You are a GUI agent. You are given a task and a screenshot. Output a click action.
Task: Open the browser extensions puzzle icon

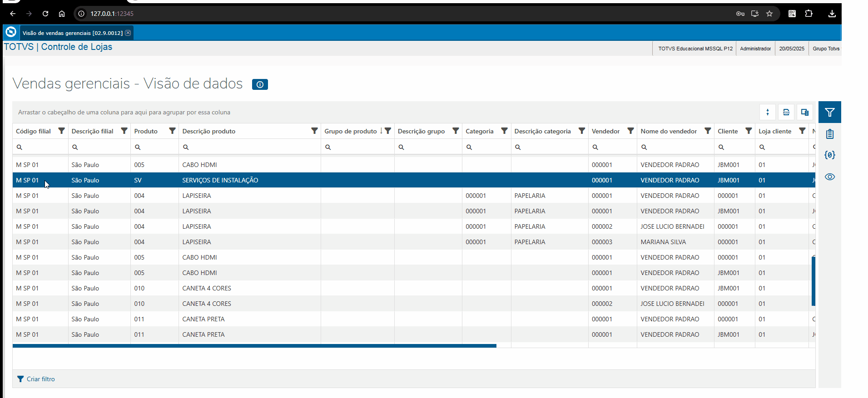pos(809,14)
